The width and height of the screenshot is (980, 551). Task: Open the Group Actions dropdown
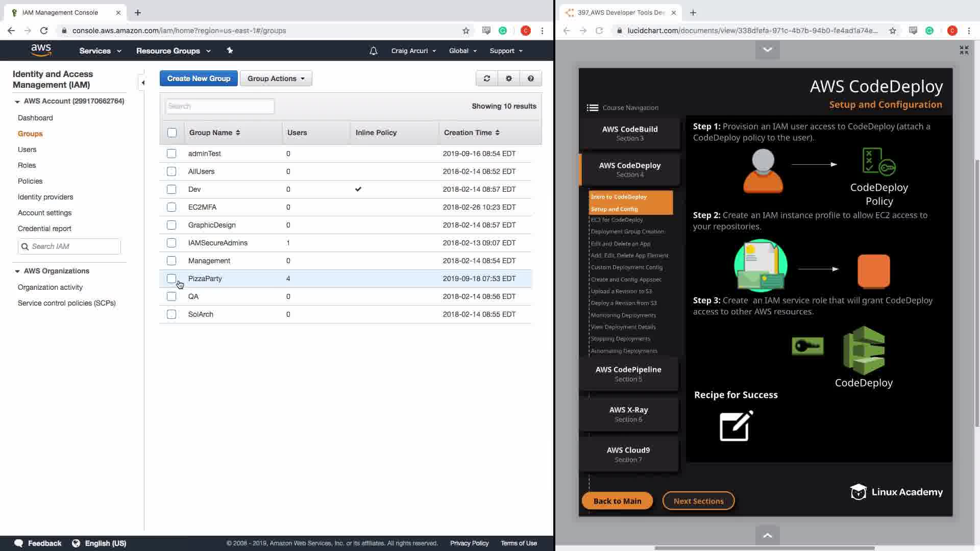(x=276, y=79)
